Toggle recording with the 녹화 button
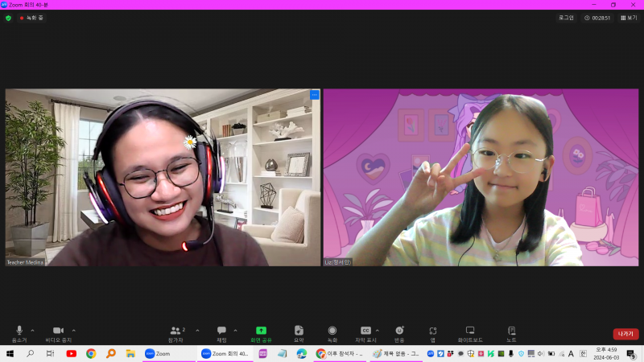This screenshot has width=644, height=362. 332,331
